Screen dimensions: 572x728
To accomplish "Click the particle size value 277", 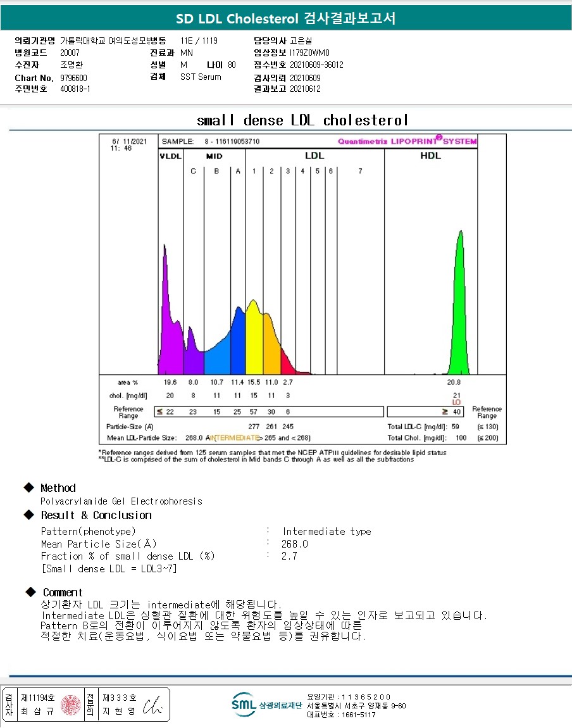I will pos(254,426).
